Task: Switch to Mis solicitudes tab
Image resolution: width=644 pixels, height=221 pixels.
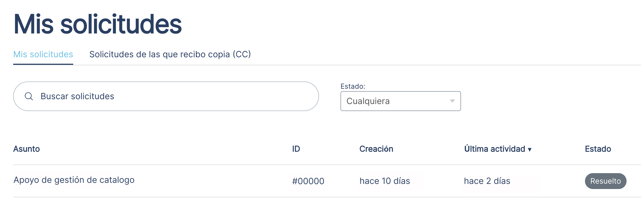Action: [x=43, y=54]
